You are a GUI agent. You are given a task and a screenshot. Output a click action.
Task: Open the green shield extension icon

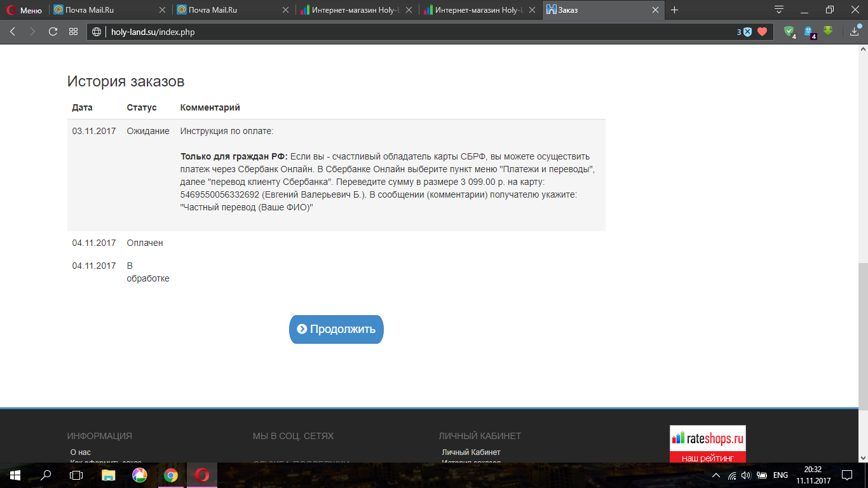click(789, 32)
